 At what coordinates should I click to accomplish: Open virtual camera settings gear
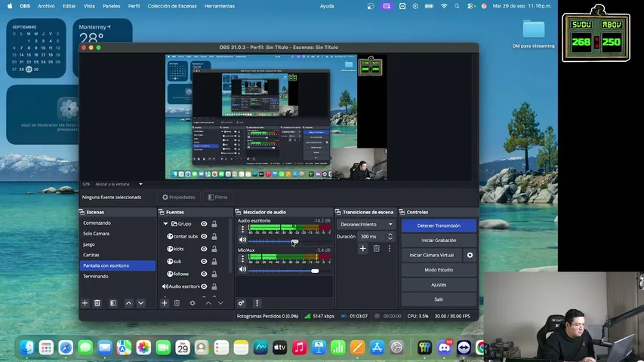pos(470,255)
